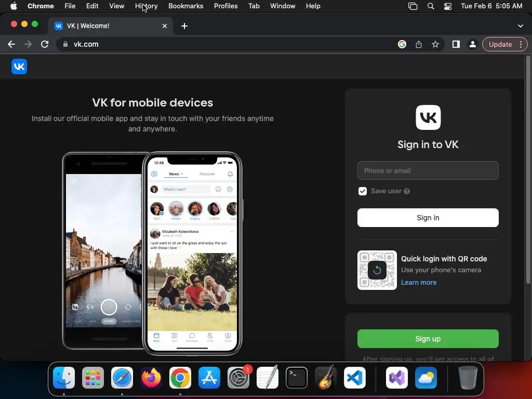
Task: Bookmark this tab with the star icon
Action: pyautogui.click(x=435, y=45)
